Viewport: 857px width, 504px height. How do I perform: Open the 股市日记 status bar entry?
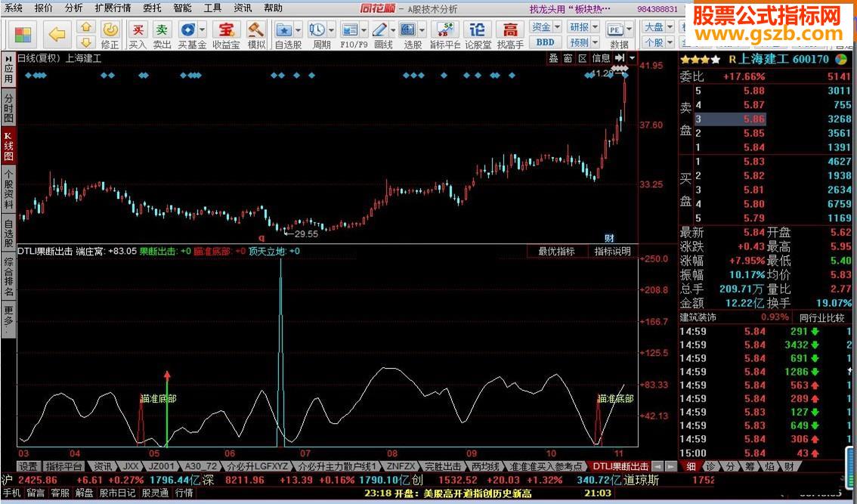(116, 493)
